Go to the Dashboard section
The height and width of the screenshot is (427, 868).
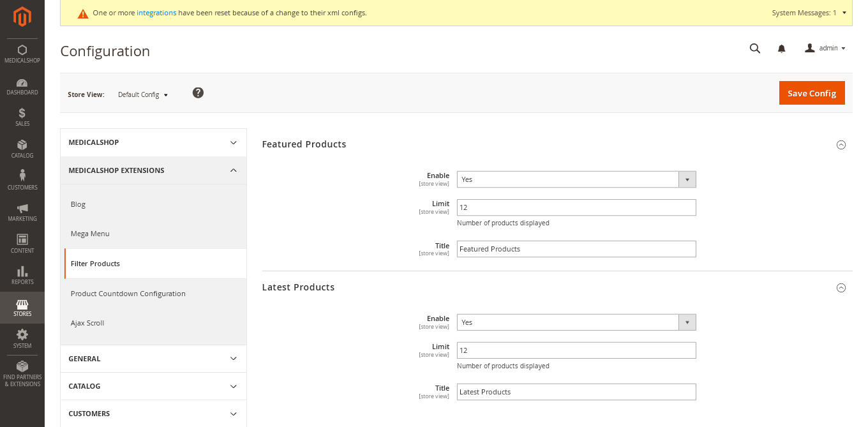click(22, 86)
